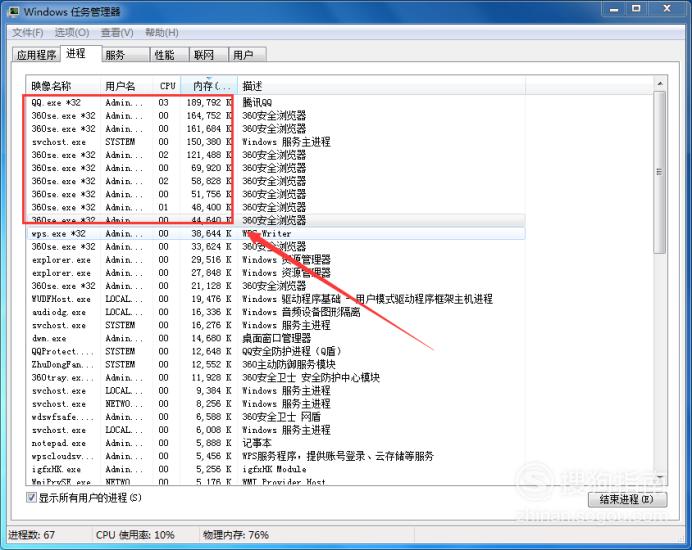Select 360se.exe row with 58,828 K

pyautogui.click(x=276, y=181)
